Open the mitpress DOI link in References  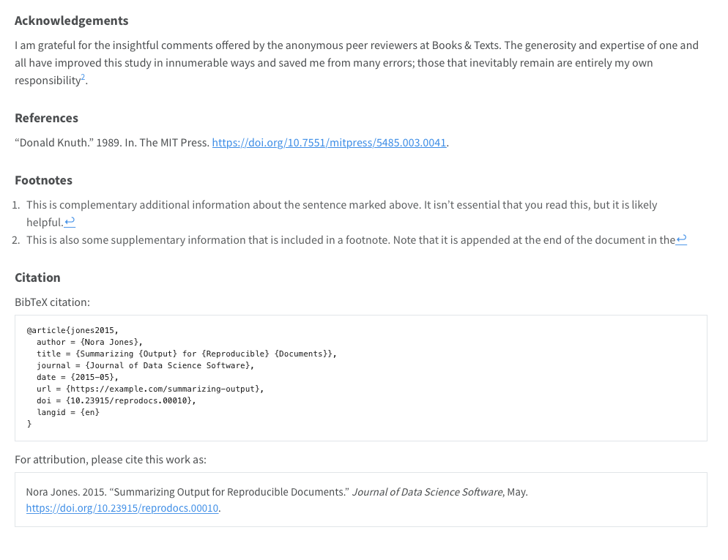point(329,143)
